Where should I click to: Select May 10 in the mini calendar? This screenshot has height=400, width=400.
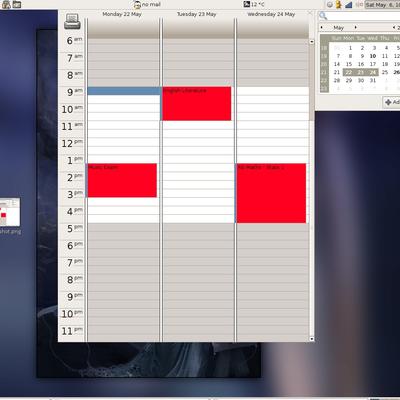click(373, 56)
